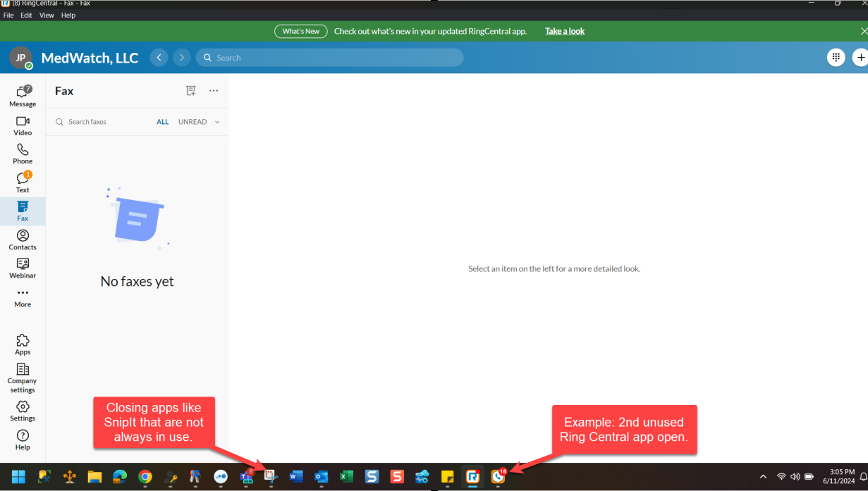The height and width of the screenshot is (491, 868).
Task: Show ALL faxes filter
Action: pos(162,122)
